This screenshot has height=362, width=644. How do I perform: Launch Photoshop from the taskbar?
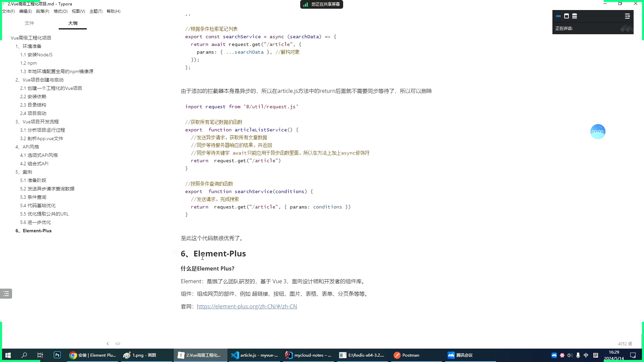57,355
